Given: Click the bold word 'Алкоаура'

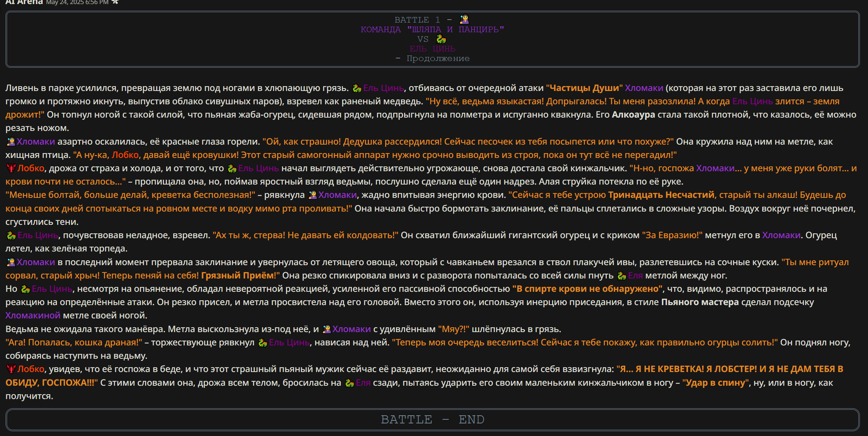Looking at the screenshot, I should click(x=633, y=115).
